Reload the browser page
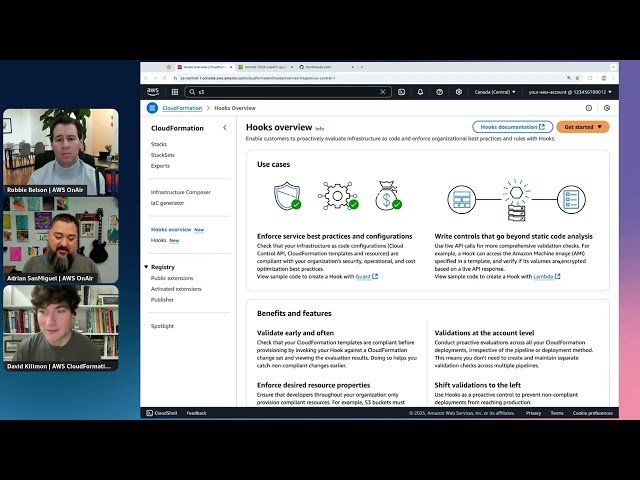This screenshot has width=640, height=480. coord(165,78)
